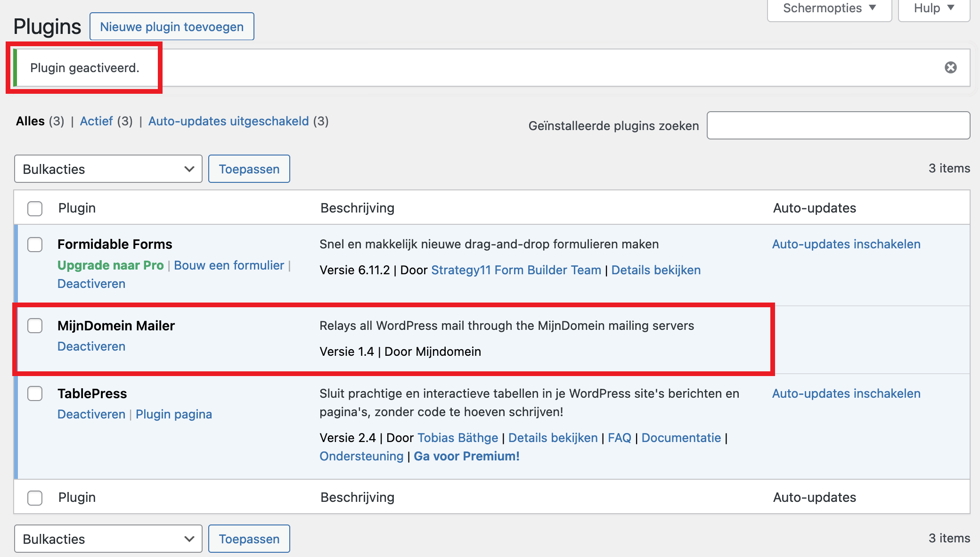Toggle select-all checkbox in table header
980x557 pixels.
35,208
